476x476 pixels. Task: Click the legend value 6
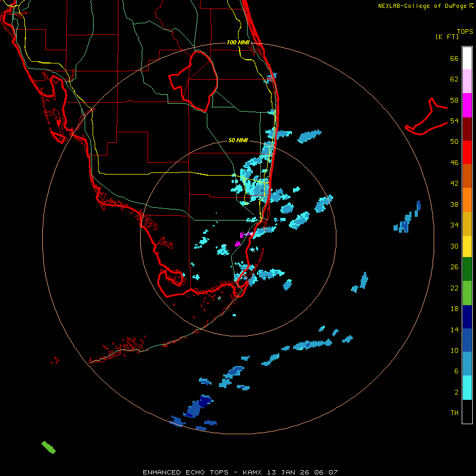[x=456, y=371]
